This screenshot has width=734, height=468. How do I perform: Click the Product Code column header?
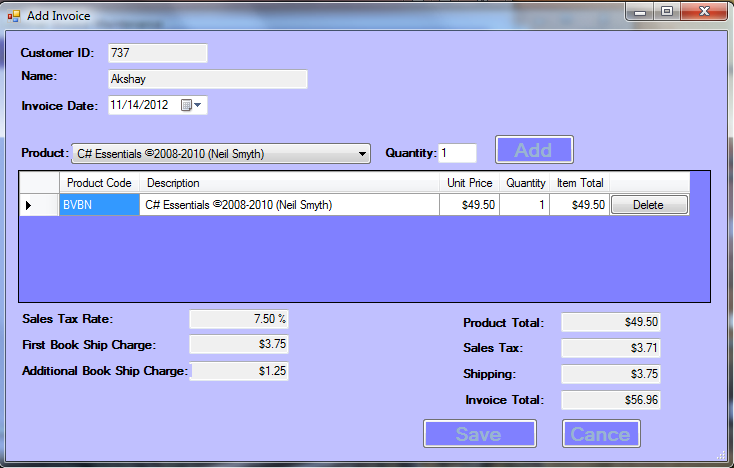coord(99,183)
